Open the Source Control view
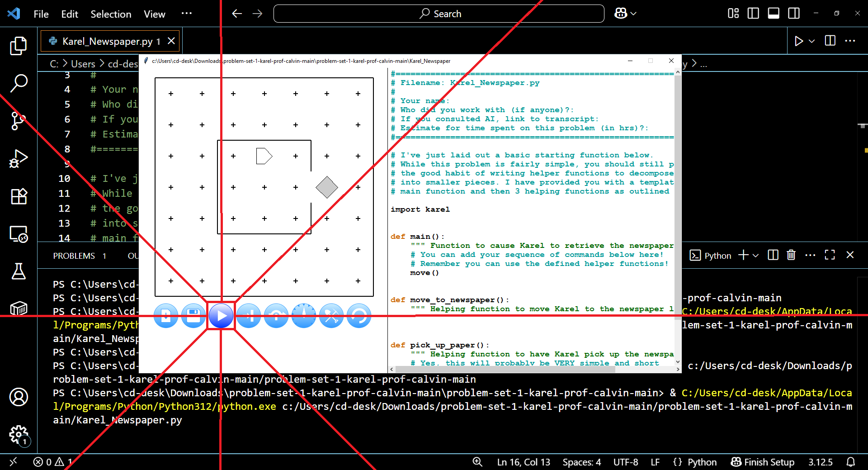This screenshot has width=868, height=470. click(19, 121)
